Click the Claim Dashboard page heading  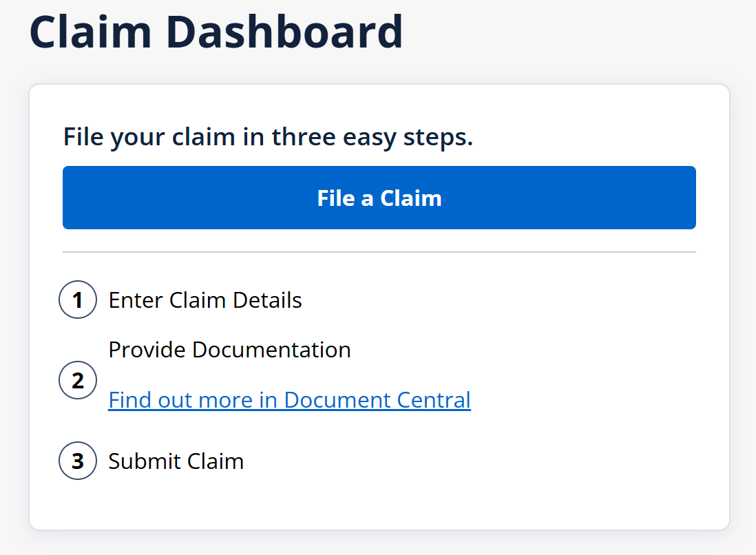(x=216, y=32)
